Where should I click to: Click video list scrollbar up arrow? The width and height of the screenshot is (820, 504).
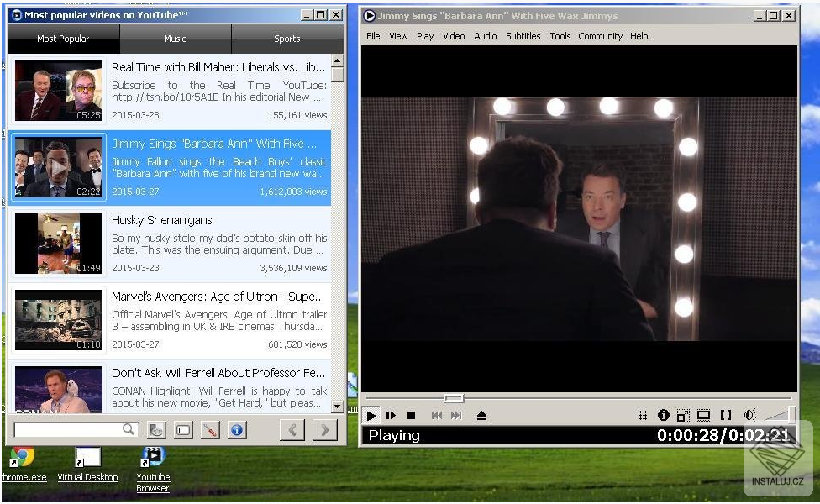point(338,60)
